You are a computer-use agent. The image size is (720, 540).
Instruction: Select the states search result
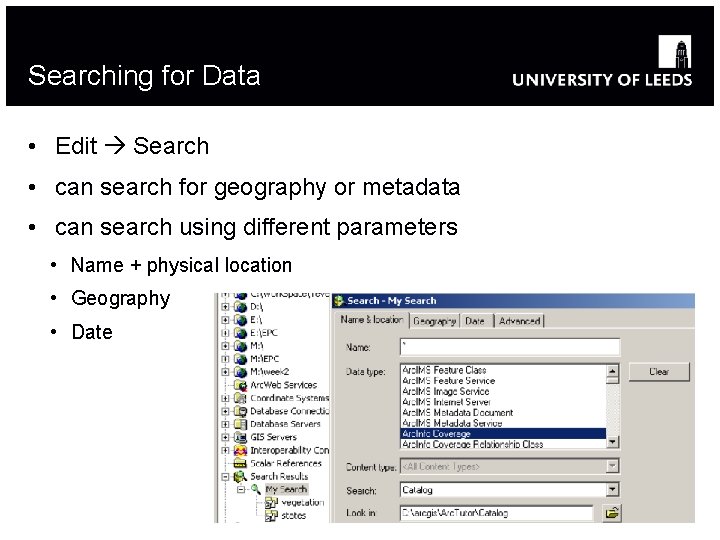coord(293,515)
